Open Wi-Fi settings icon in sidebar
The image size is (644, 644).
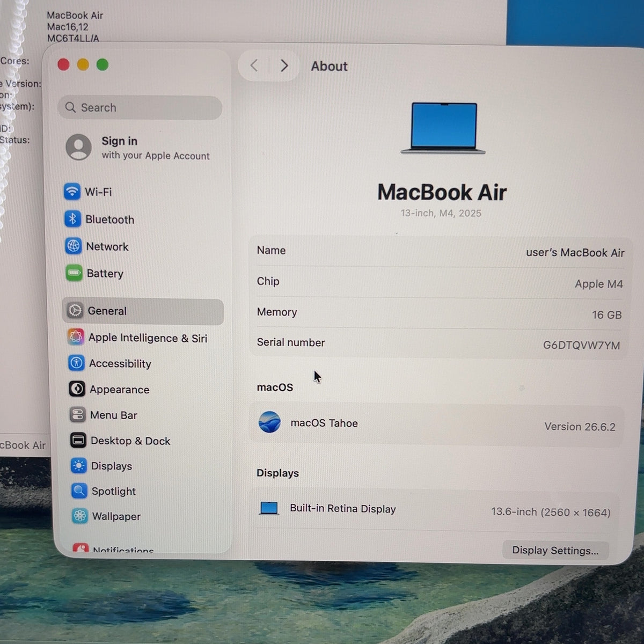coord(72,192)
